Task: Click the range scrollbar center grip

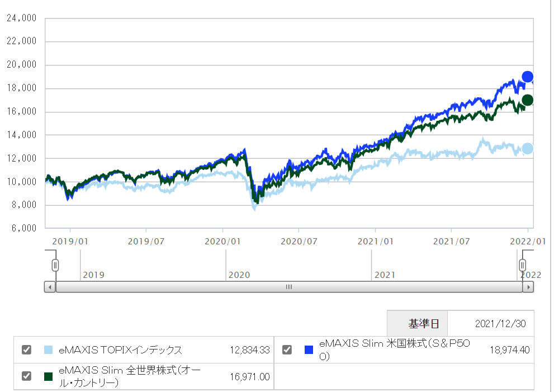Action: [289, 287]
